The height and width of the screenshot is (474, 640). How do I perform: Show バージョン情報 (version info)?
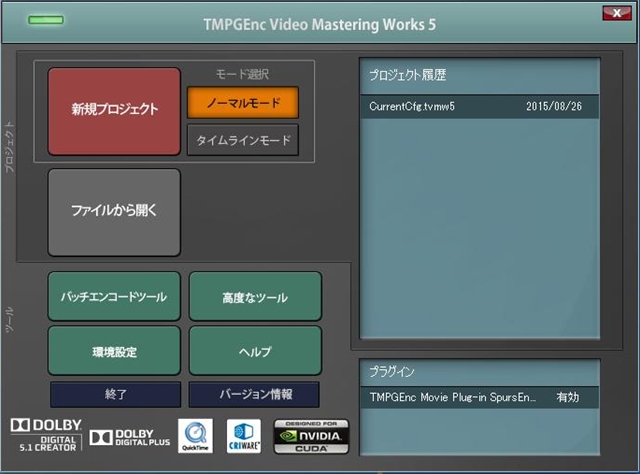pyautogui.click(x=254, y=394)
